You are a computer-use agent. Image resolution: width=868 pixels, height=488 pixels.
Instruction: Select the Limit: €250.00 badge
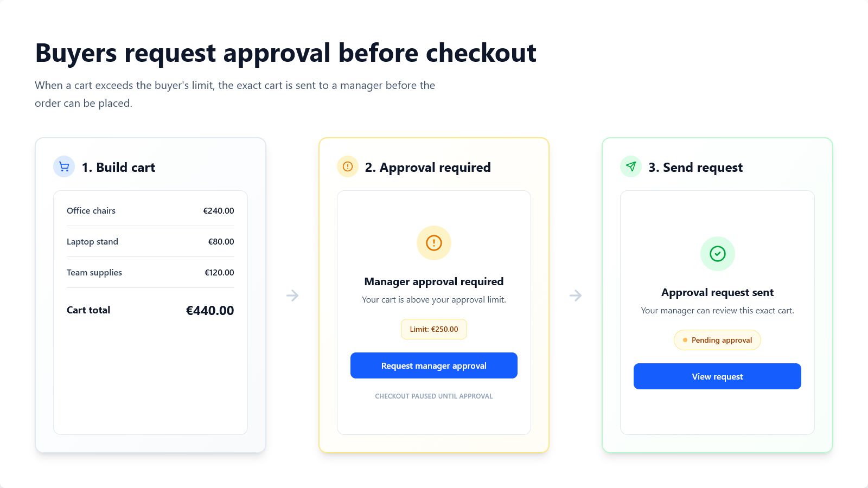point(434,329)
